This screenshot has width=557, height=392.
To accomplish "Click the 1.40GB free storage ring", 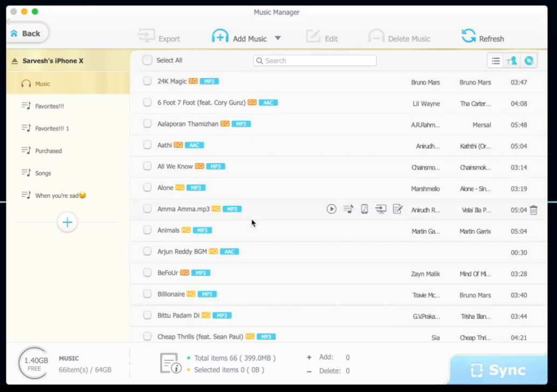I will [x=34, y=363].
